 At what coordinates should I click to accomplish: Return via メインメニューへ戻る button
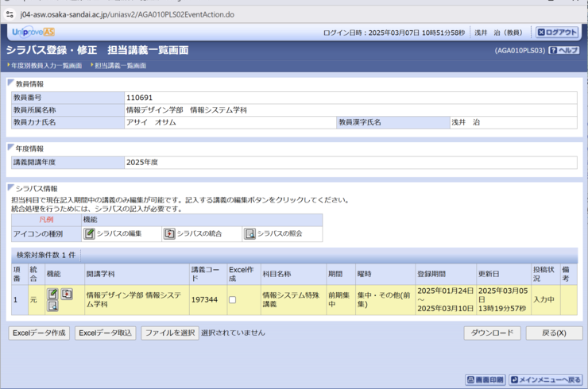[x=546, y=379]
